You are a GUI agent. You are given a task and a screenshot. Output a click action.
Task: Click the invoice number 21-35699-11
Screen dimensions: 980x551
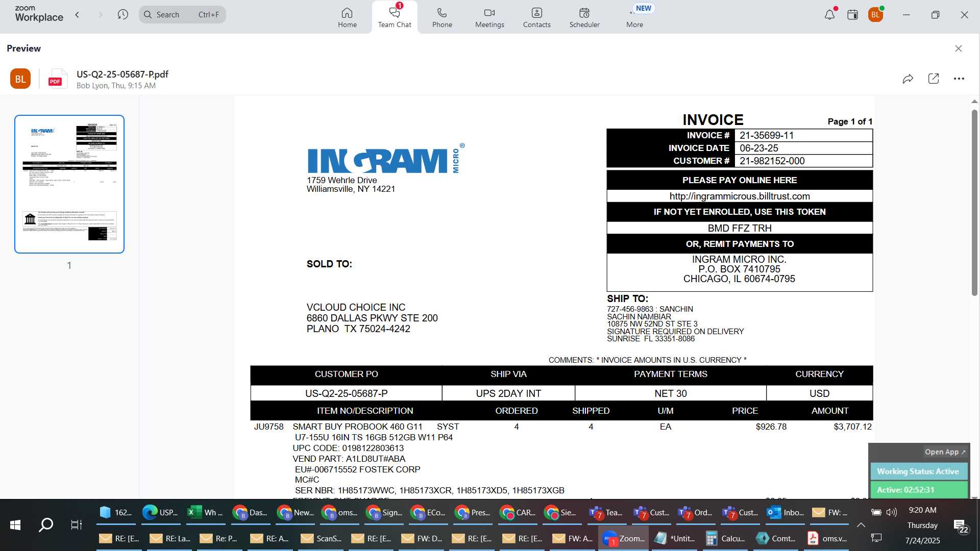pos(767,135)
